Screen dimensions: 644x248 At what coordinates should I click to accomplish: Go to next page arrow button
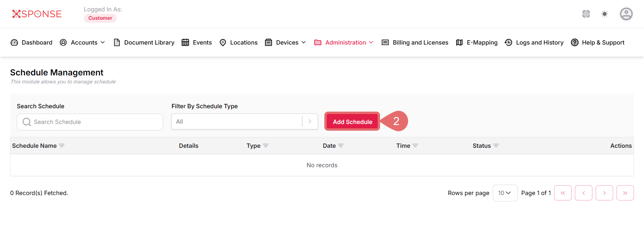point(604,193)
